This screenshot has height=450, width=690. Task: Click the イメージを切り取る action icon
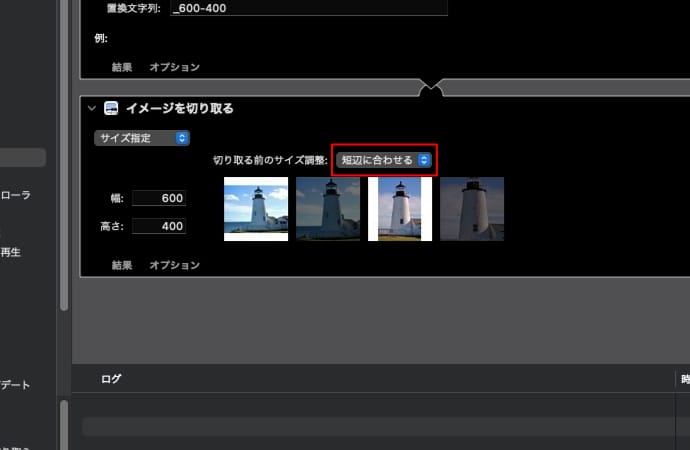[111, 108]
